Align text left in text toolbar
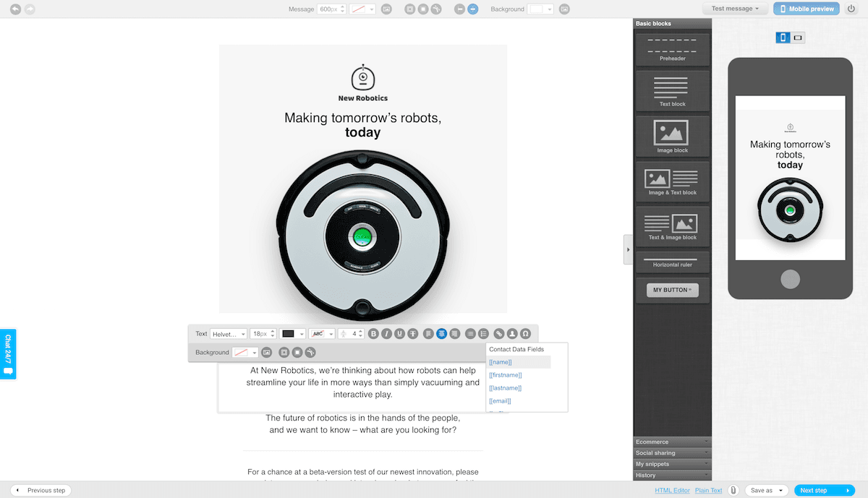This screenshot has height=498, width=868. [429, 334]
